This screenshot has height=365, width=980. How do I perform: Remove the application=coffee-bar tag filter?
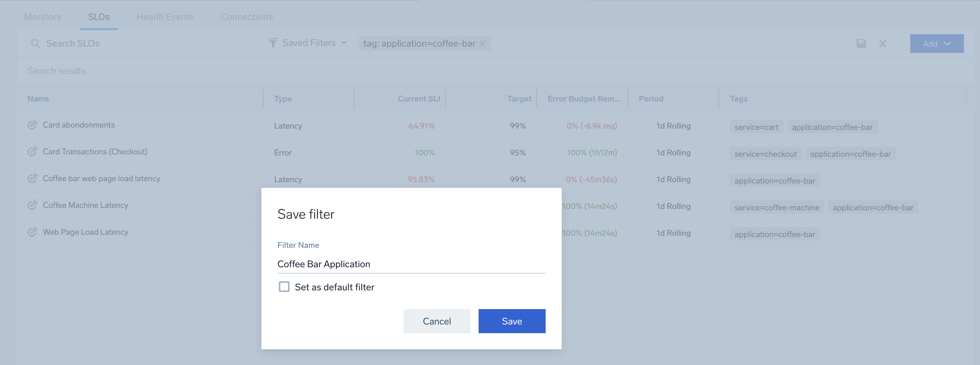tap(482, 44)
